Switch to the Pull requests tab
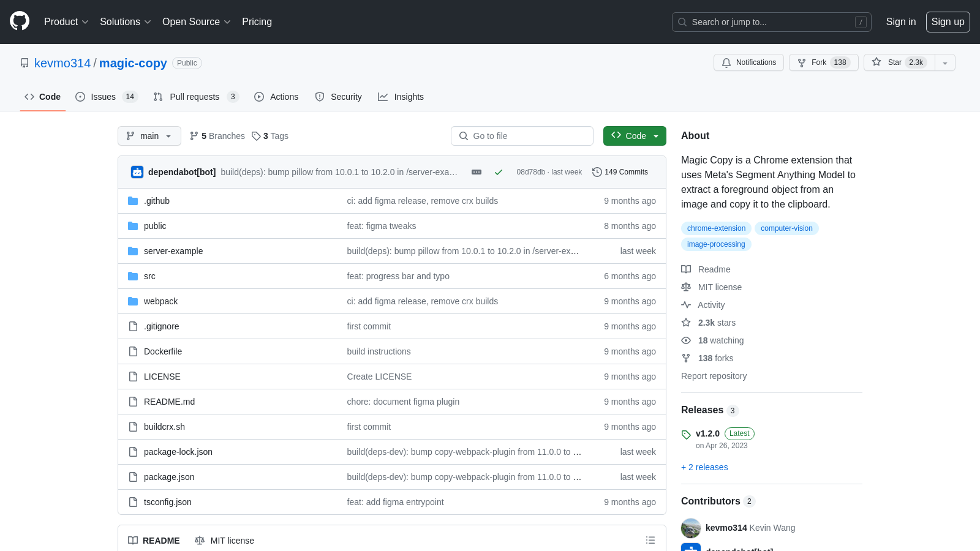980x551 pixels. [195, 97]
